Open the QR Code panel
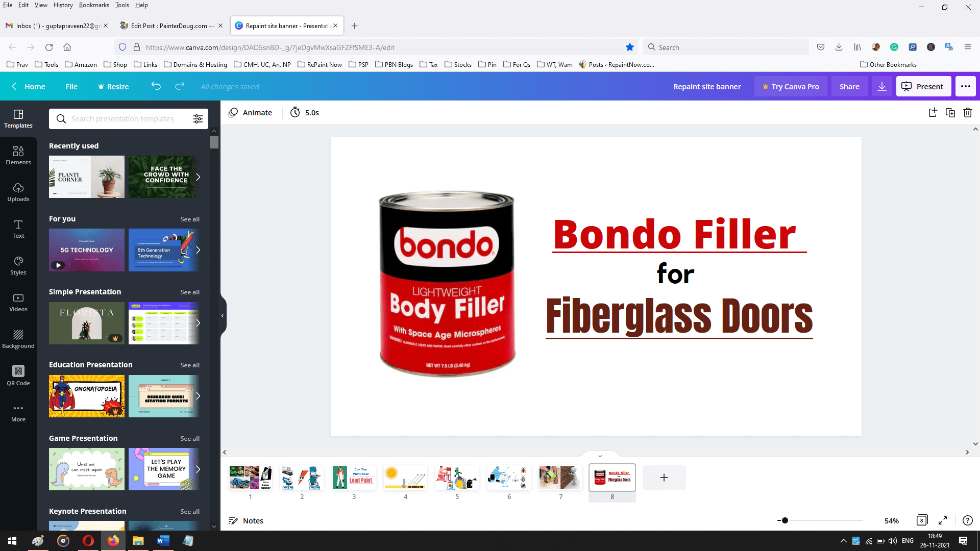Viewport: 980px width, 551px height. pyautogui.click(x=18, y=376)
